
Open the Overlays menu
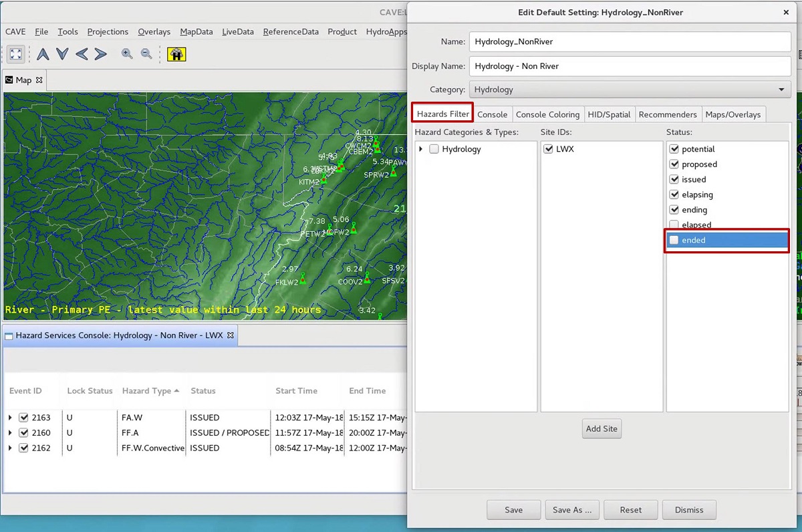[154, 31]
